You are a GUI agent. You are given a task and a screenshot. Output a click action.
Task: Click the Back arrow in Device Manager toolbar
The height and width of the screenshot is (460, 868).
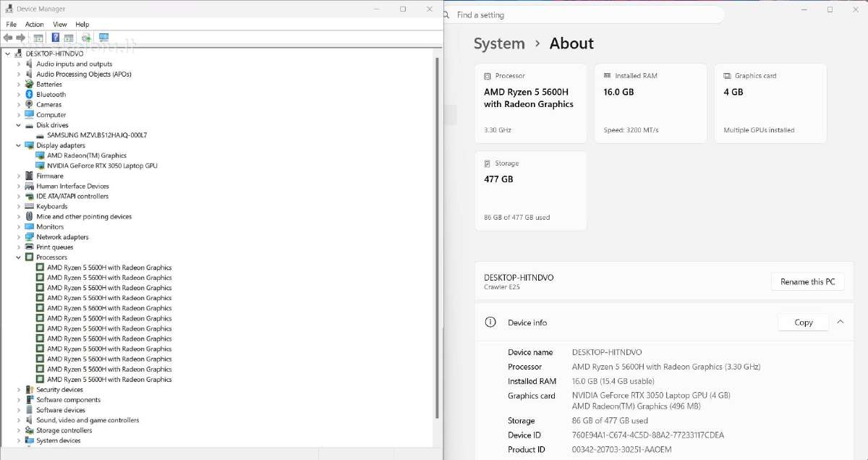8,38
